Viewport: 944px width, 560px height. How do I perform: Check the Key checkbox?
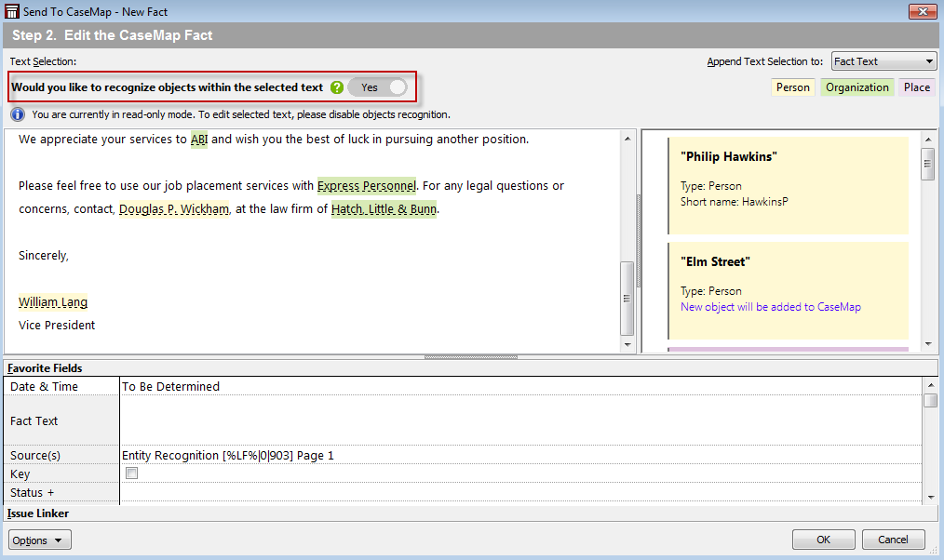pyautogui.click(x=131, y=473)
